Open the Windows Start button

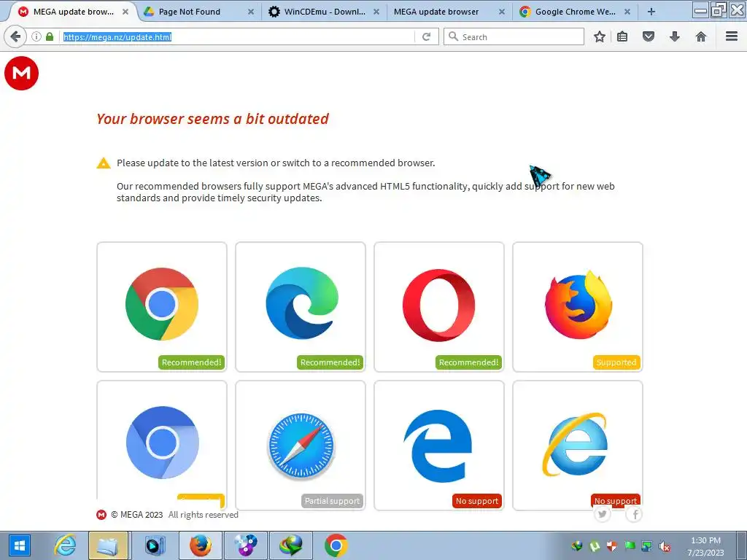pos(20,545)
